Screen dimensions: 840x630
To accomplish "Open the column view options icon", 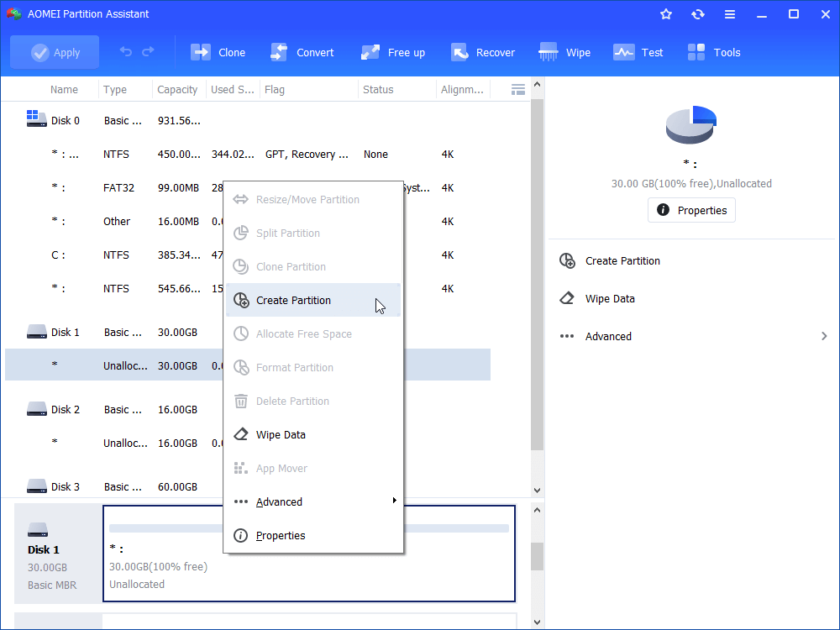I will [518, 89].
